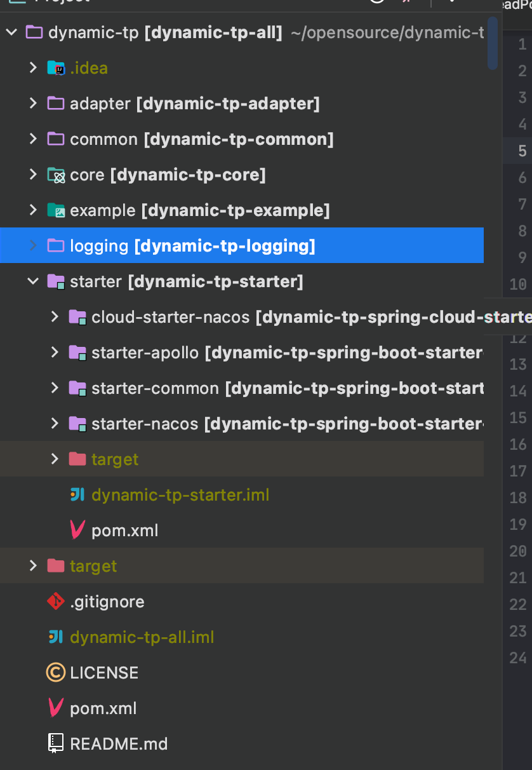
Task: Open pom.xml inside the starter module
Action: point(124,530)
